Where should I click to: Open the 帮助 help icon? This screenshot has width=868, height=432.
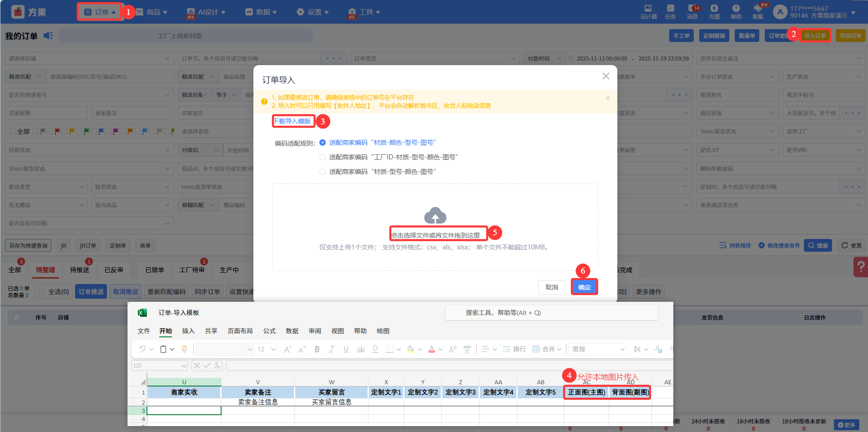click(736, 12)
